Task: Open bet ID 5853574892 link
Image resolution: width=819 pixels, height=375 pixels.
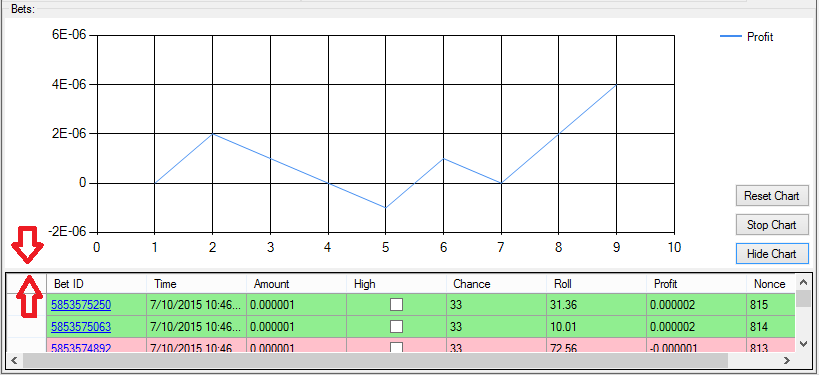Action: click(x=81, y=347)
